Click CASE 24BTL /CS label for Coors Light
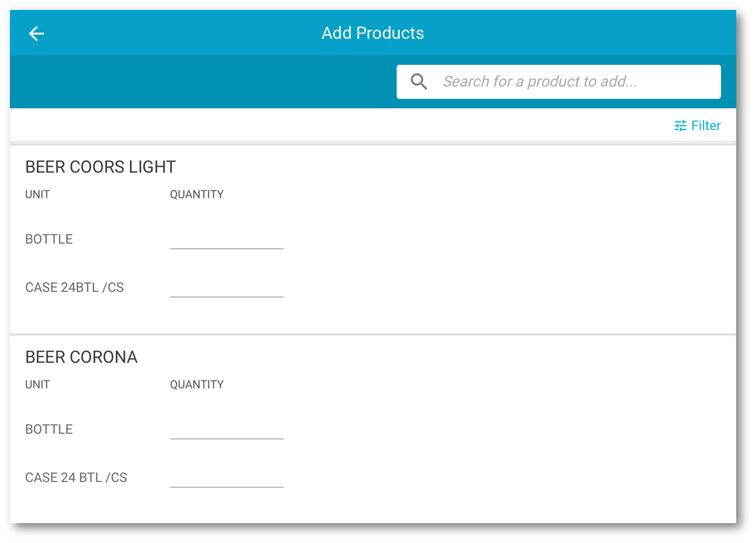Viewport: 756px width, 543px height. [75, 287]
